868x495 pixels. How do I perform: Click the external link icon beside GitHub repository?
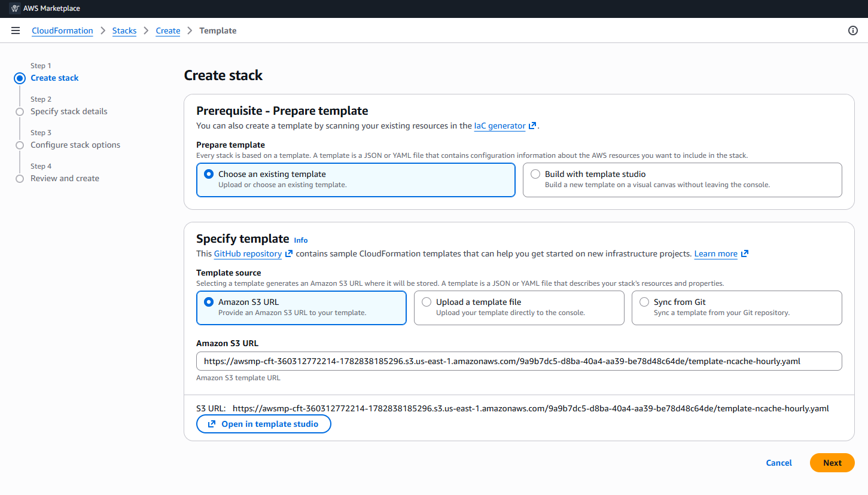[289, 254]
